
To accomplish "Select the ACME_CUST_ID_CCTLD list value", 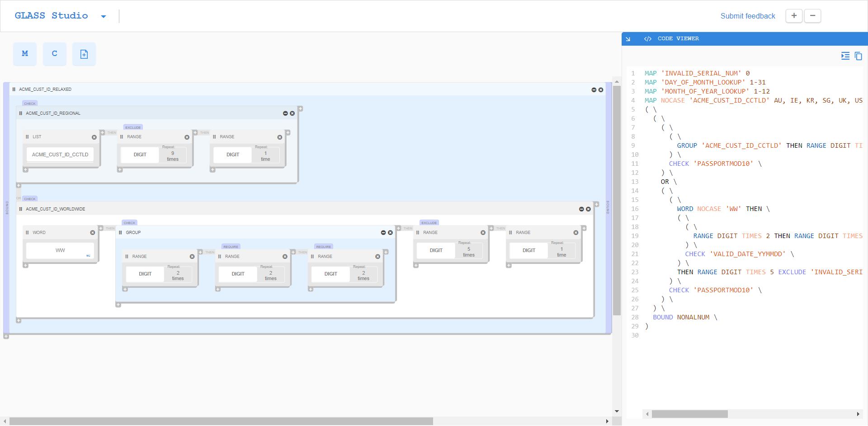I will [60, 154].
